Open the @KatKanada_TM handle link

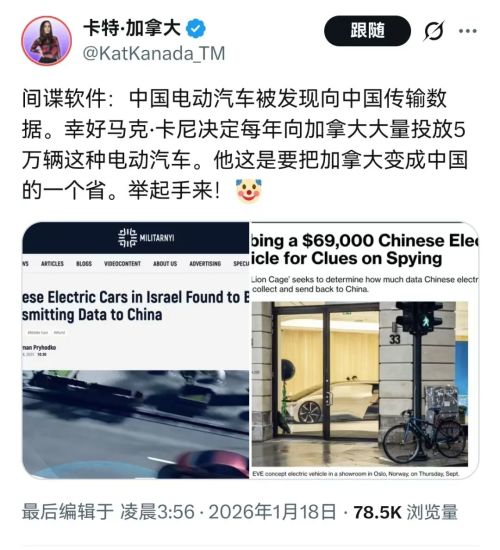coord(154,54)
